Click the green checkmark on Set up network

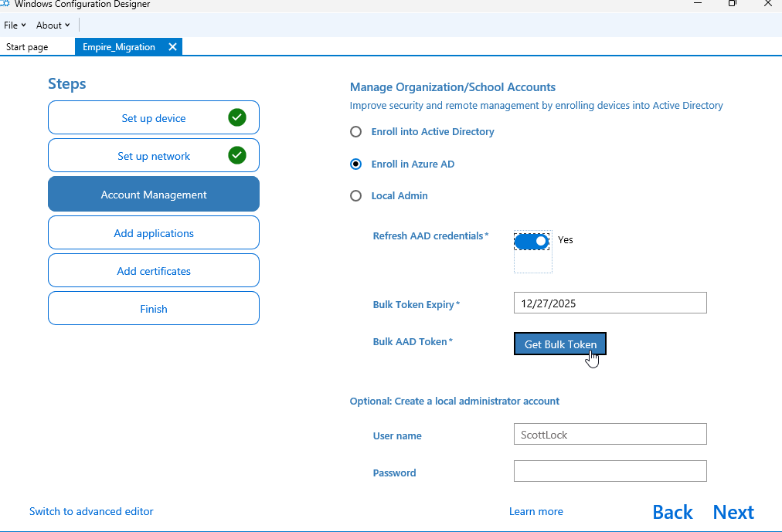(x=236, y=155)
